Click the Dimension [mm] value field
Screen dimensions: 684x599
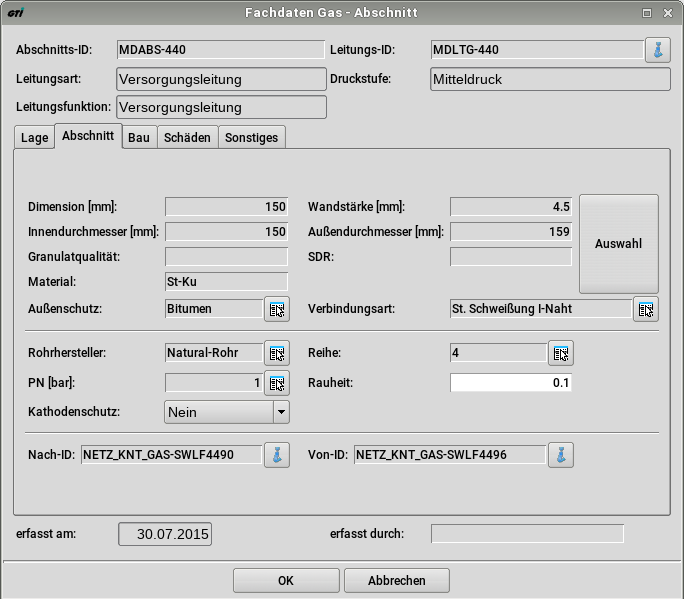226,207
